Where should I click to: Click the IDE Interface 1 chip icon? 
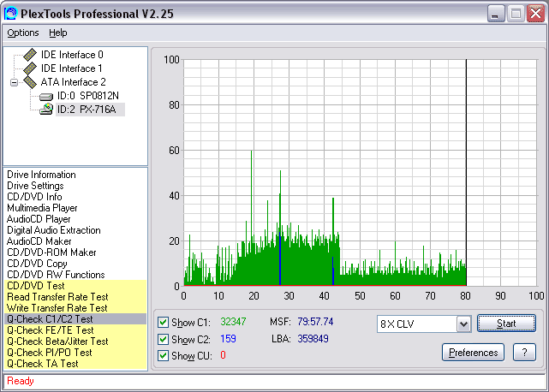coord(30,68)
